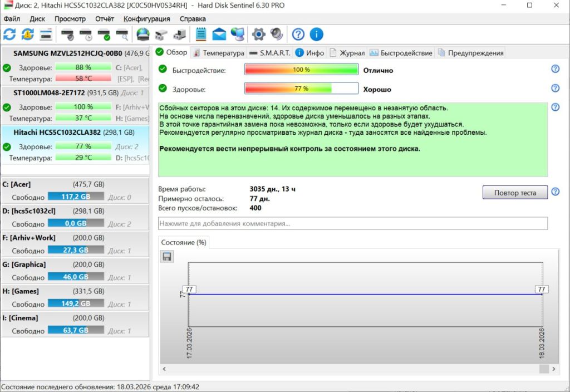Switch to the Температура tab
The height and width of the screenshot is (392, 570).
219,53
